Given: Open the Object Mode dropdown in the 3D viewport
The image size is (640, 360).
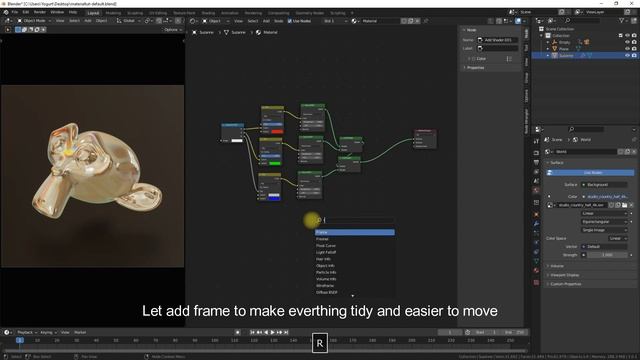Looking at the screenshot, I should [34, 21].
